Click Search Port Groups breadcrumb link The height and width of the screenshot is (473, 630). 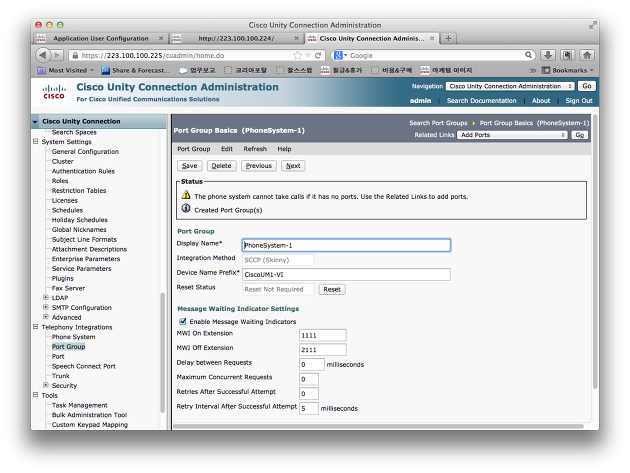[x=438, y=123]
